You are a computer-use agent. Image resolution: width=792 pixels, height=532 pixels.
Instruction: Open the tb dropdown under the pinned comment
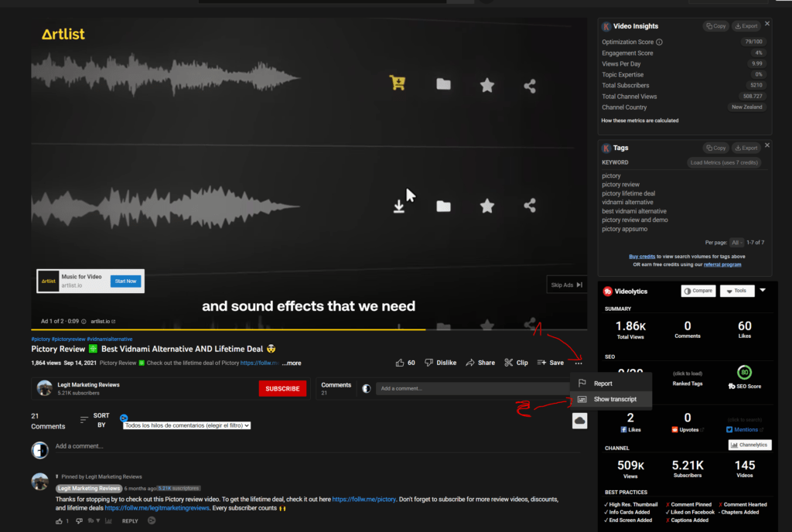tap(94, 521)
